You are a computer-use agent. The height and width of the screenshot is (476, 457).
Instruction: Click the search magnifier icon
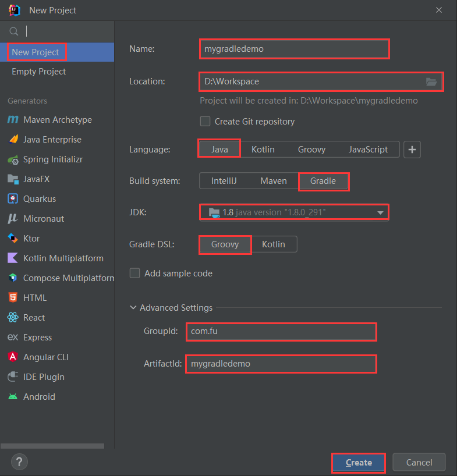(13, 31)
